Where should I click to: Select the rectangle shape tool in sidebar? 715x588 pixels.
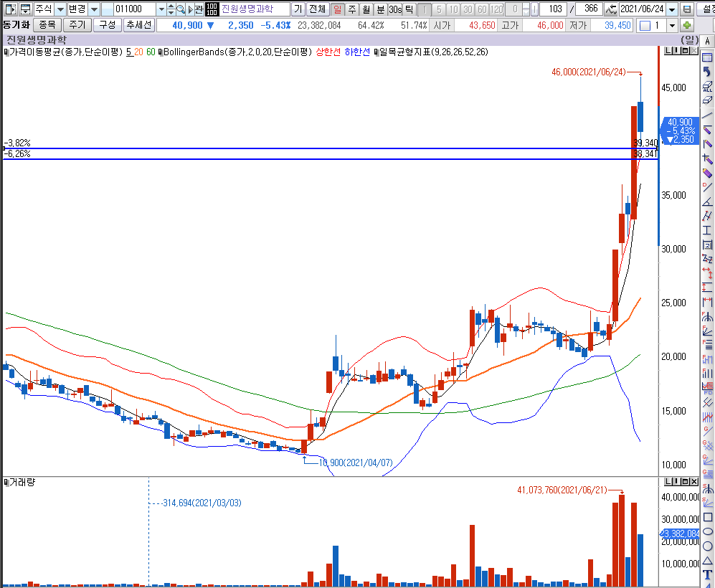point(708,518)
